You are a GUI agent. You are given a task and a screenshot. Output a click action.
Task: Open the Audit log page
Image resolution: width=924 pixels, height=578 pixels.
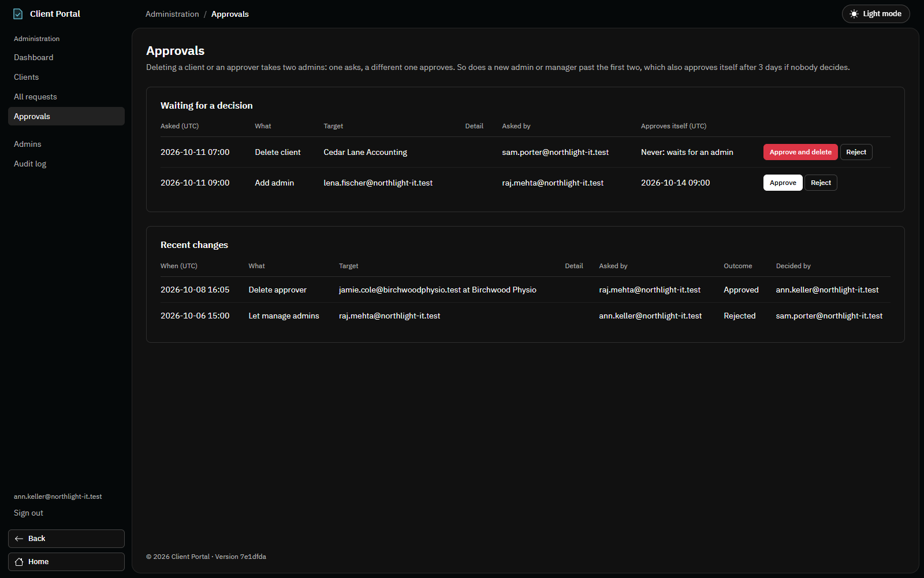click(x=66, y=164)
